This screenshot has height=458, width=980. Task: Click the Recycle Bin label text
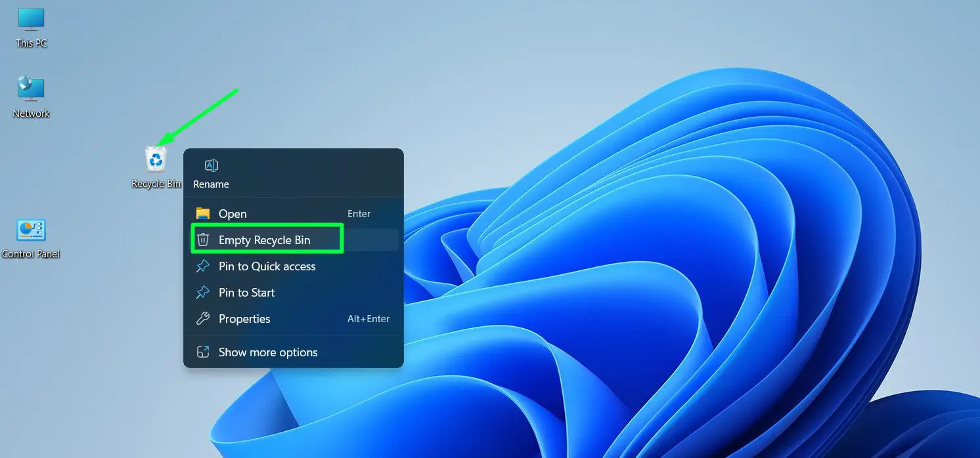156,184
